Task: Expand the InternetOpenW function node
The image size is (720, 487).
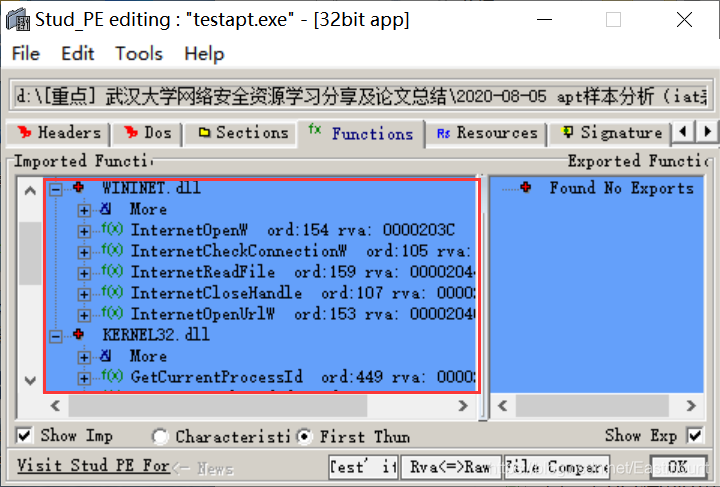Action: click(x=84, y=231)
